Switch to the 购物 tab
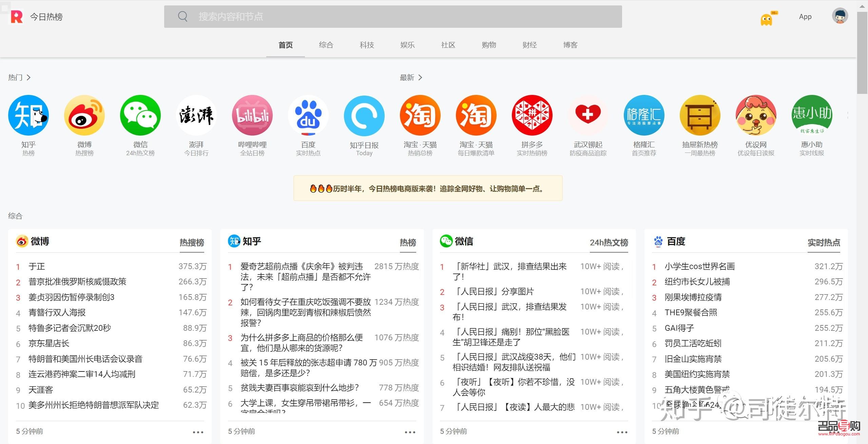This screenshot has height=444, width=868. [x=489, y=45]
